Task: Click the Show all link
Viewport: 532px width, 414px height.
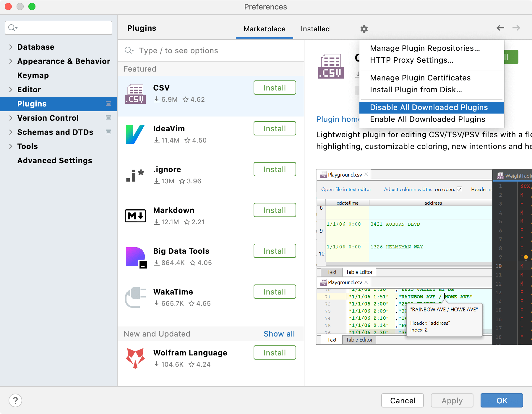Action: pos(279,334)
